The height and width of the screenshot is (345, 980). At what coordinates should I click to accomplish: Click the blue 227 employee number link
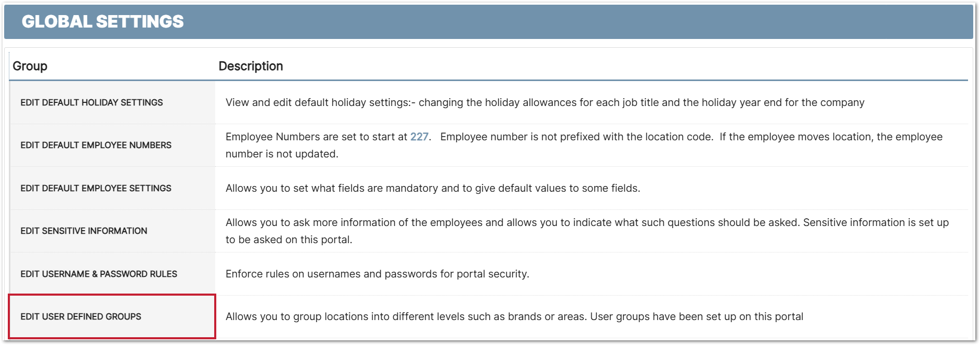coord(419,137)
